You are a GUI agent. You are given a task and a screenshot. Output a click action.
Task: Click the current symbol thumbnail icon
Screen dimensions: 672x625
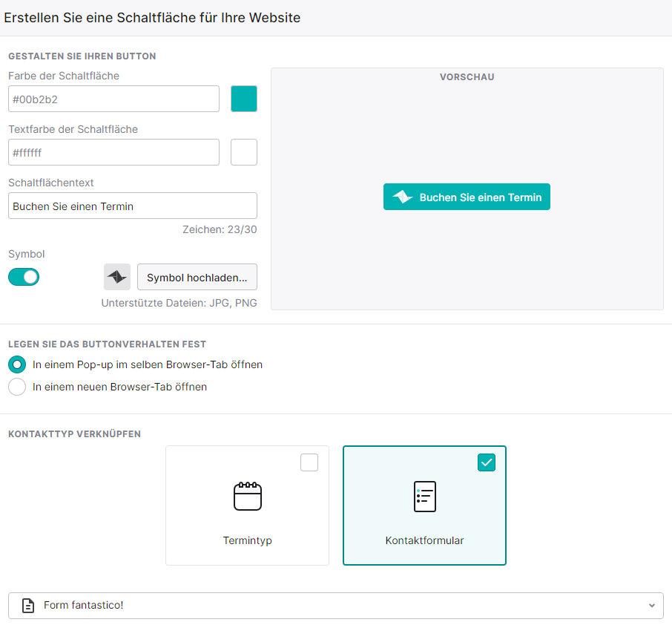coord(117,277)
